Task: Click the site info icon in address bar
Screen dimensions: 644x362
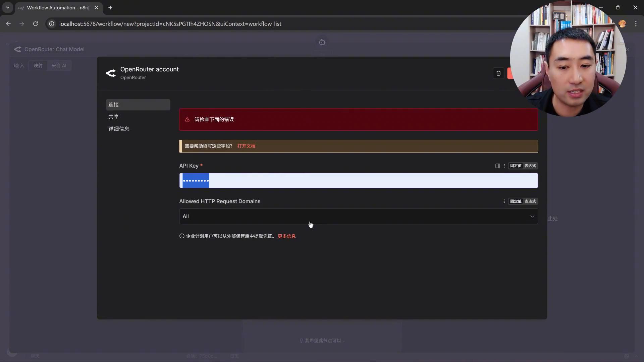Action: (x=52, y=24)
